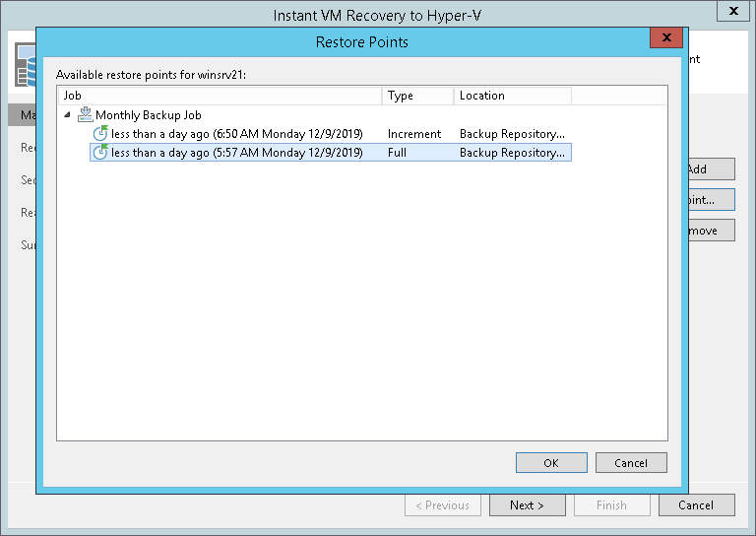The width and height of the screenshot is (756, 536).
Task: Click the Increment type cell
Action: [414, 134]
